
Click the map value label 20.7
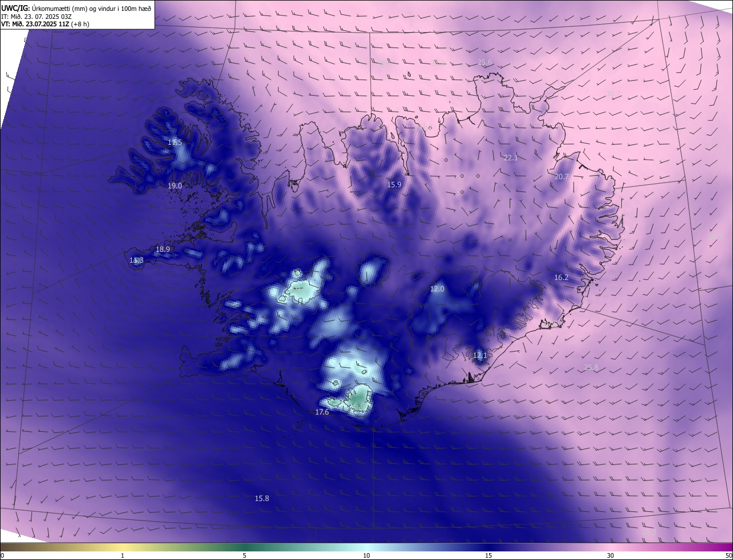(x=561, y=177)
